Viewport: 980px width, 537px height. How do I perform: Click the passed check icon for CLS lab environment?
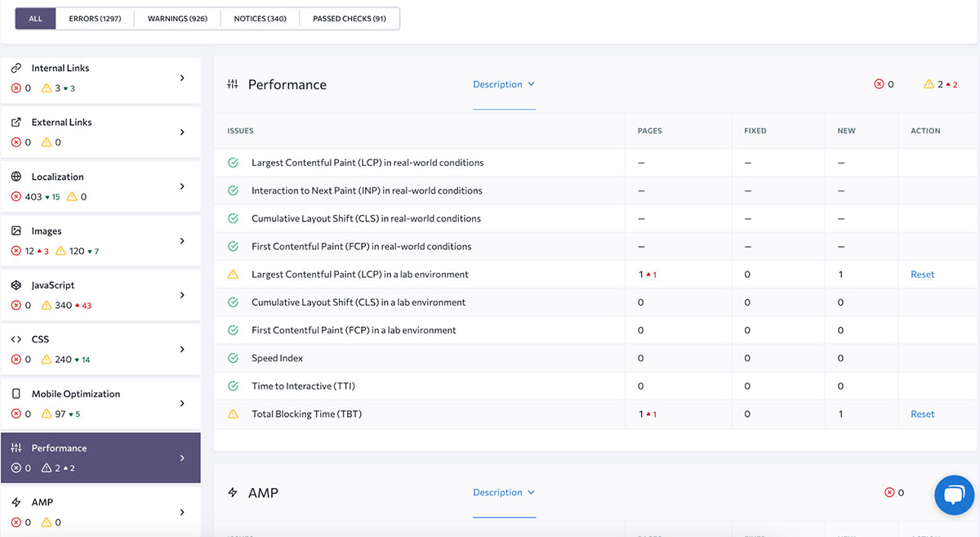(233, 302)
